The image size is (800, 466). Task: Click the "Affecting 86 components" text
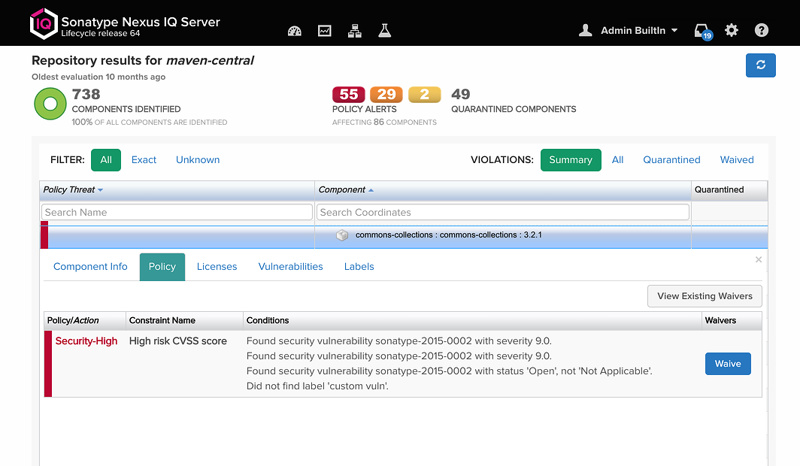385,122
